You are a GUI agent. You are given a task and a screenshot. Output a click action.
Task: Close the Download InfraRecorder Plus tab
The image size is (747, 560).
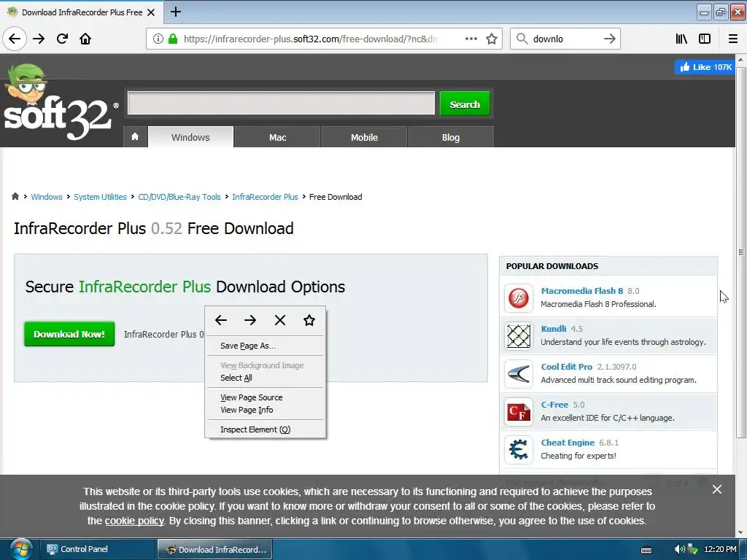click(151, 12)
